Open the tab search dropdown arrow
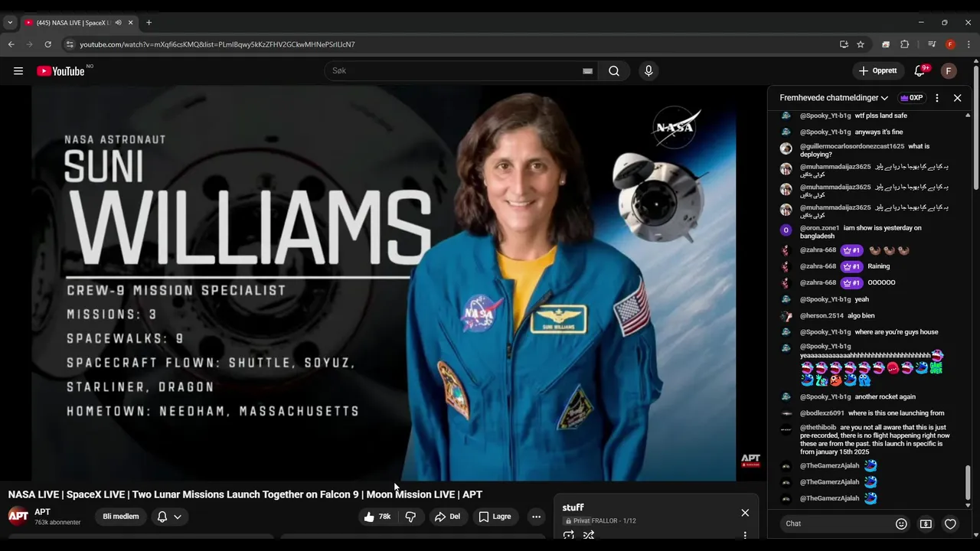The width and height of the screenshot is (980, 551). click(10, 23)
